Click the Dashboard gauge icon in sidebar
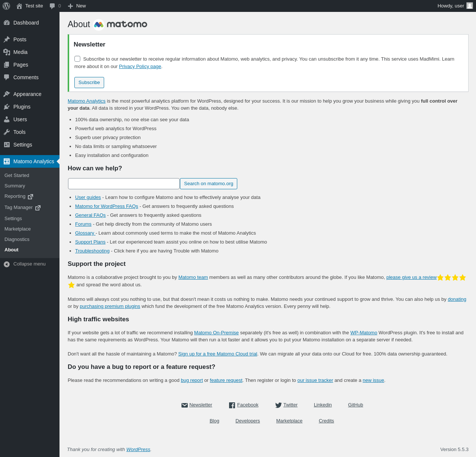476x457 pixels. (x=7, y=23)
